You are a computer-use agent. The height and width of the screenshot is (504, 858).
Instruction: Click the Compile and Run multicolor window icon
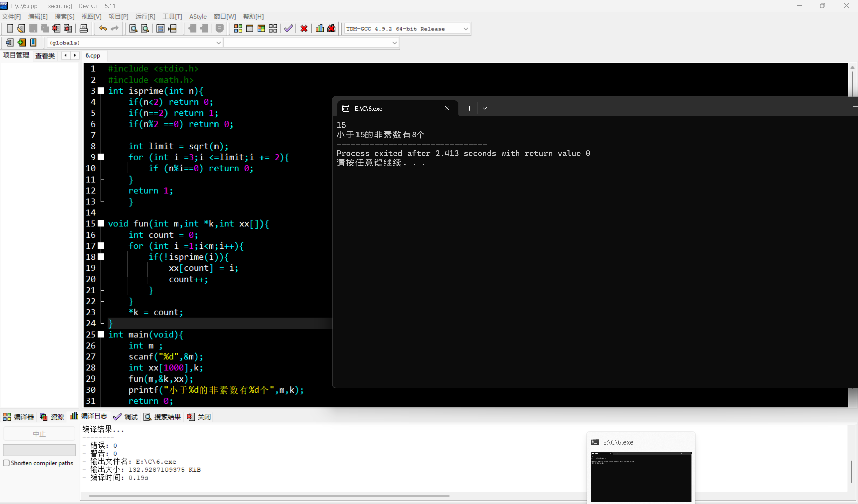point(261,29)
